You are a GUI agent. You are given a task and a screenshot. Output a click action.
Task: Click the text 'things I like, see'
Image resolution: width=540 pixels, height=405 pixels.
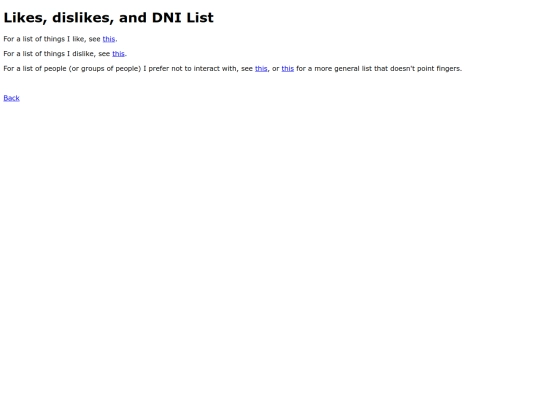(72, 39)
